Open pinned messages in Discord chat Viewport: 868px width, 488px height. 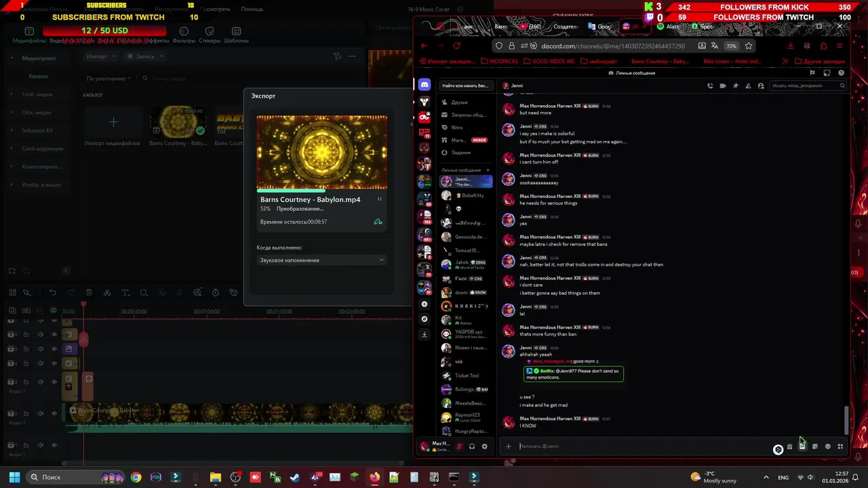tap(735, 86)
